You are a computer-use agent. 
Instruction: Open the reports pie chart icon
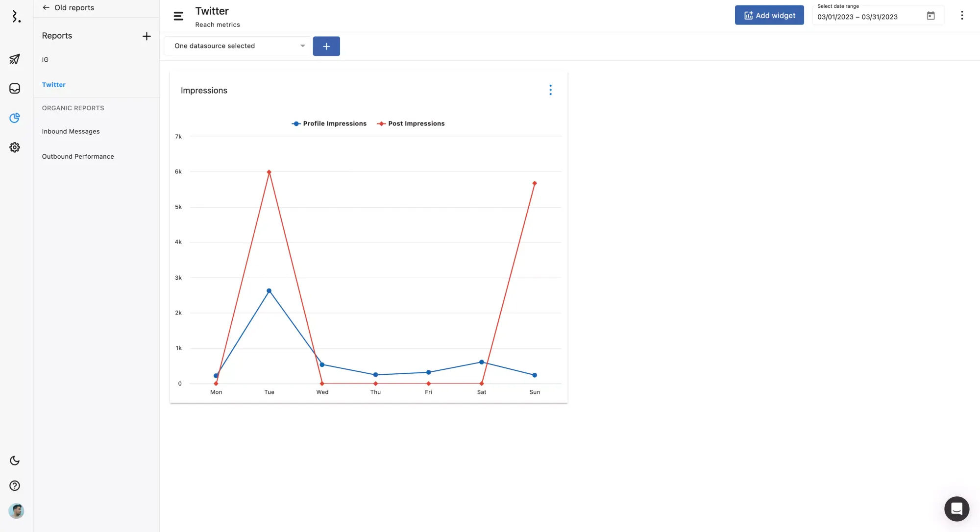[15, 118]
